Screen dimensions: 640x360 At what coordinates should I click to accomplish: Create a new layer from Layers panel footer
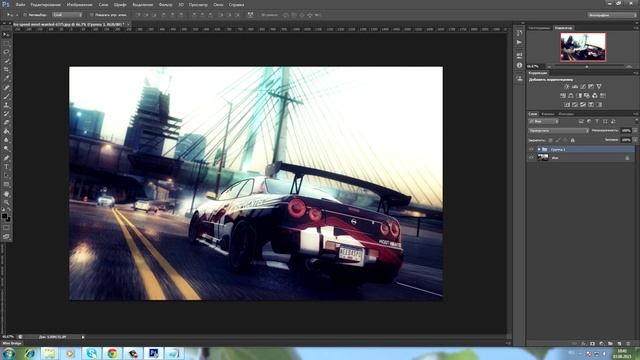619,344
